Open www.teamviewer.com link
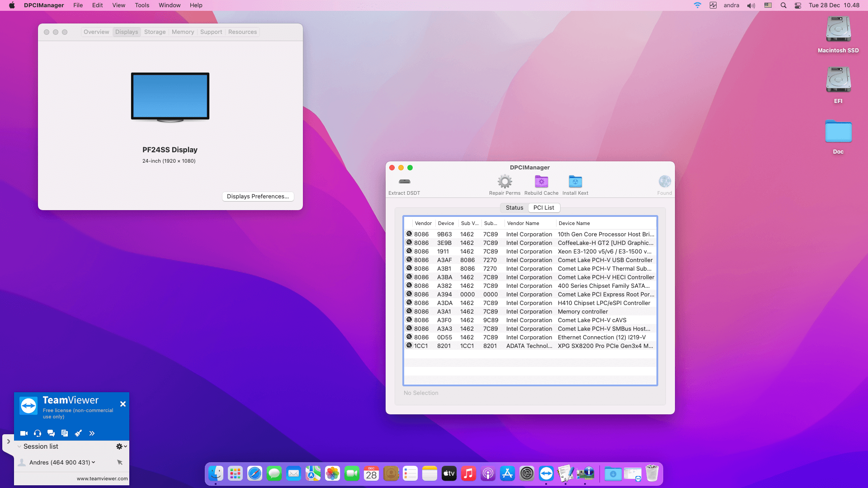Screen dimensions: 868x488 (102, 479)
